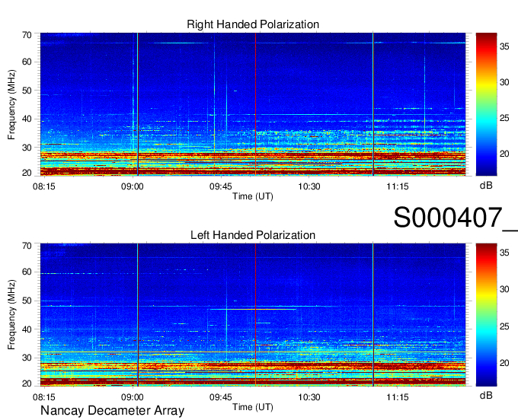The width and height of the screenshot is (518, 420).
Task: Click the 'dB' label under the upper color bar
Action: [x=486, y=186]
